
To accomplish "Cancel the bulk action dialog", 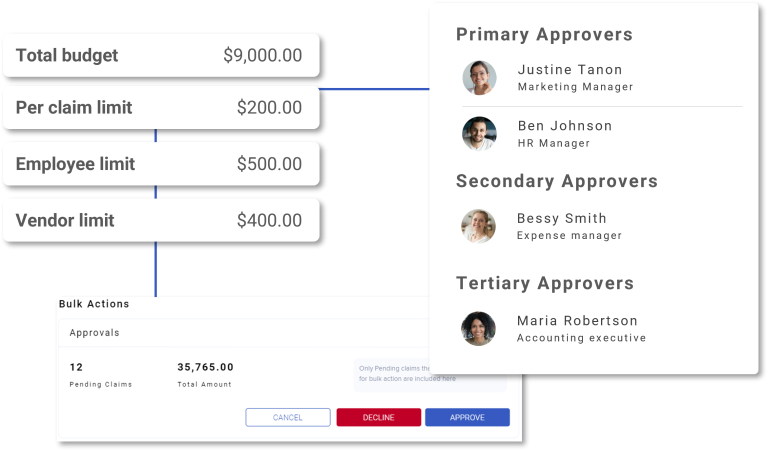I will coord(288,417).
